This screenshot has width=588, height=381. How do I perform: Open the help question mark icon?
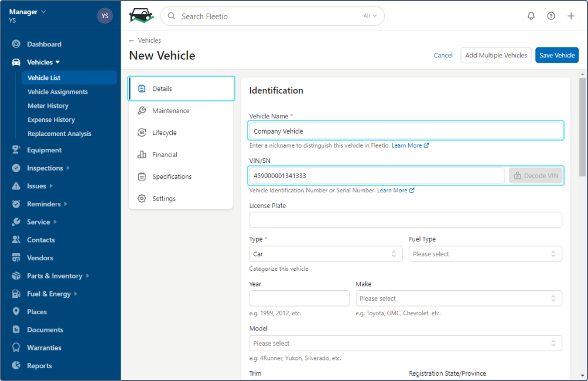[x=551, y=16]
